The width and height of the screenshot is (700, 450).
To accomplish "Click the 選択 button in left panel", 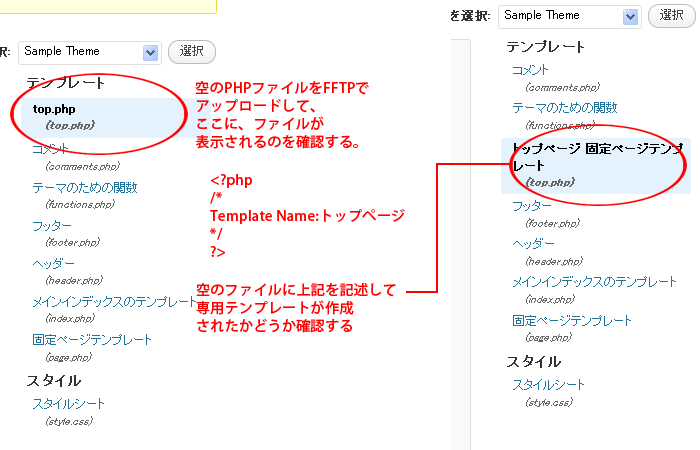I will pos(191,52).
